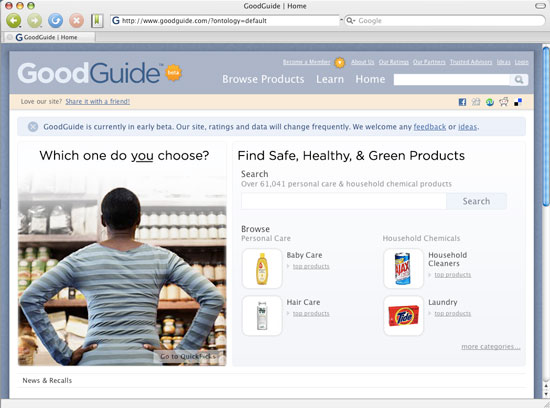Dismiss the early beta notice banner
Viewport: 550px width, 408px height.
33,127
